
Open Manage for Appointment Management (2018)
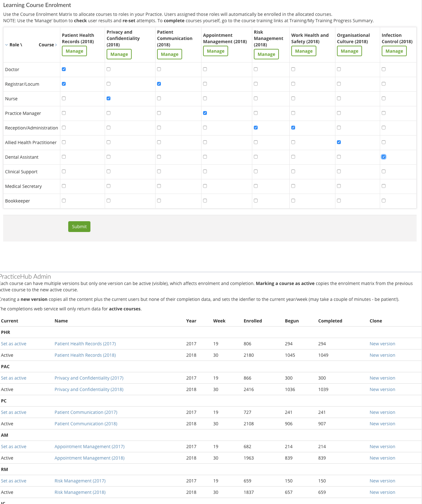pos(215,51)
